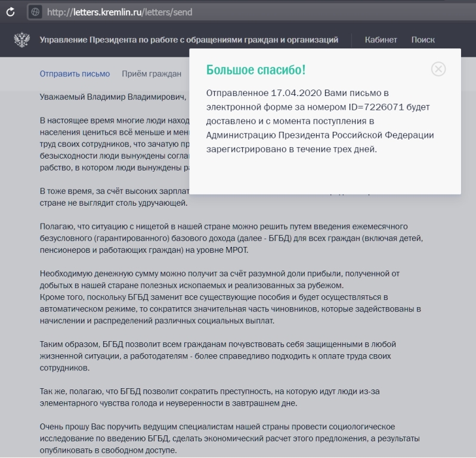Click the browser reload page icon

click(x=10, y=11)
